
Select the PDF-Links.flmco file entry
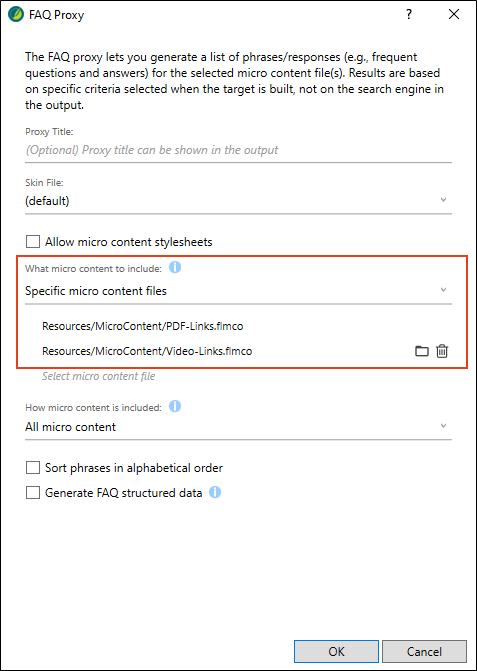(142, 326)
